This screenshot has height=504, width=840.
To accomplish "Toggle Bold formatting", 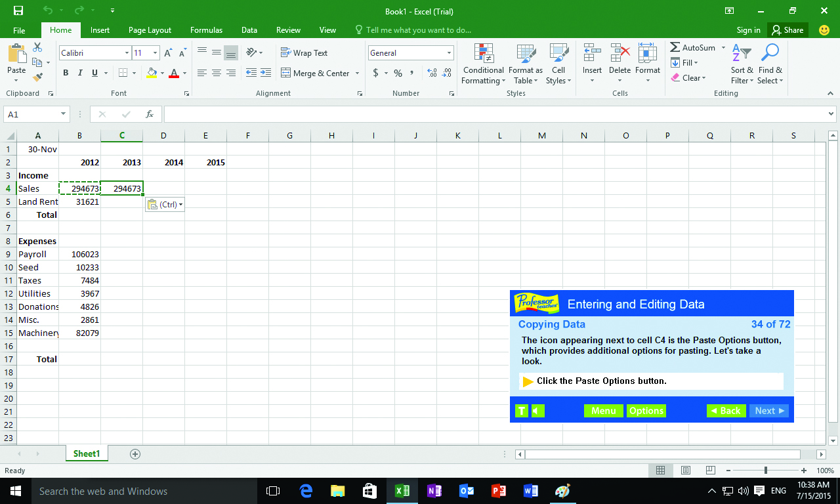I will point(66,73).
